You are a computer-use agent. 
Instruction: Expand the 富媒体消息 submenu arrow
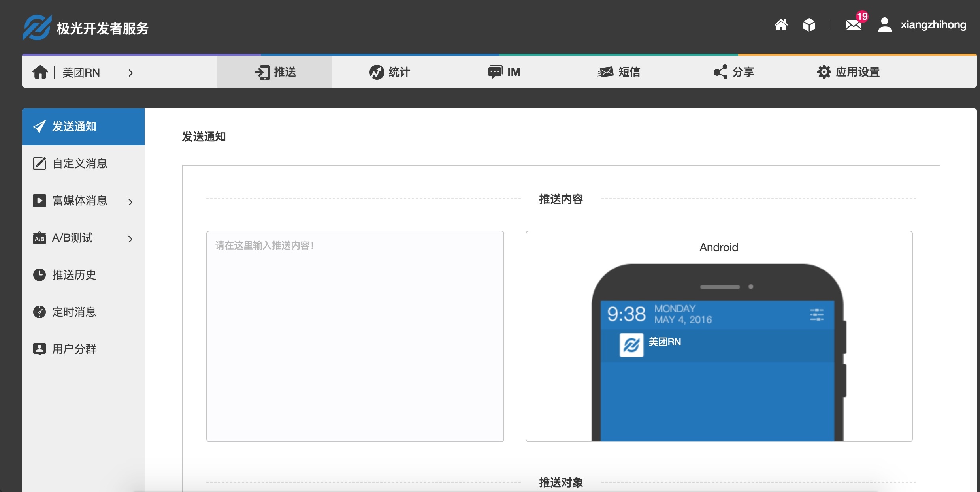(130, 202)
